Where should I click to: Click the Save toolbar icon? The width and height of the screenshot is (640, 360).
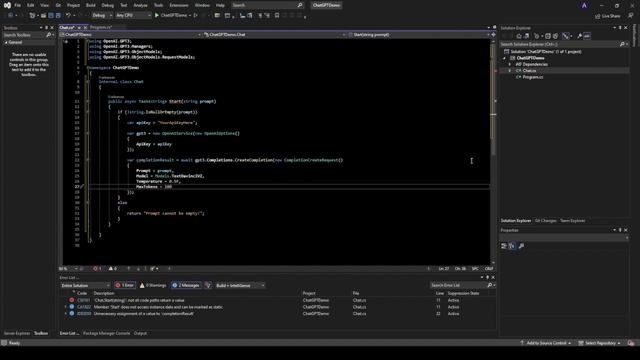click(x=51, y=15)
